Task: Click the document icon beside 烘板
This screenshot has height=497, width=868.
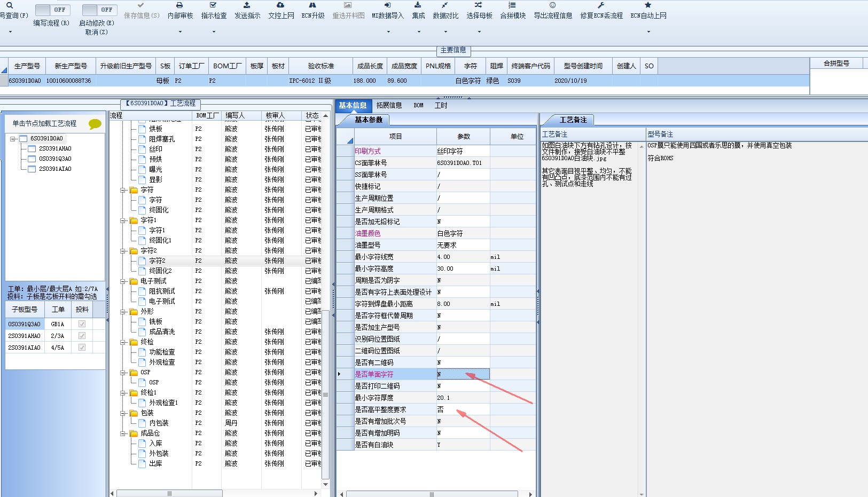Action: tap(142, 129)
